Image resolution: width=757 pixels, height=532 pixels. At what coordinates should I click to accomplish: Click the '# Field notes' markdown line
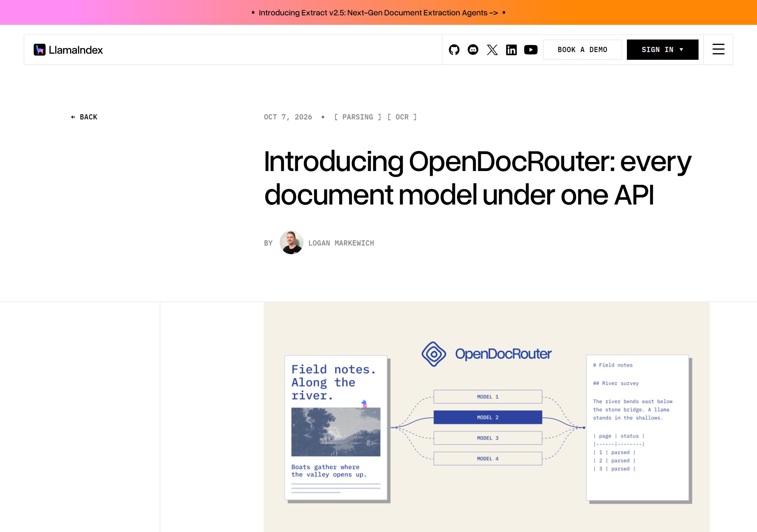pos(613,365)
